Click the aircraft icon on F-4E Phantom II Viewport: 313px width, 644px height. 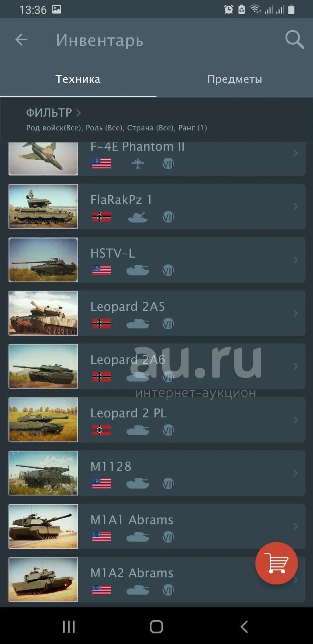coord(138,163)
